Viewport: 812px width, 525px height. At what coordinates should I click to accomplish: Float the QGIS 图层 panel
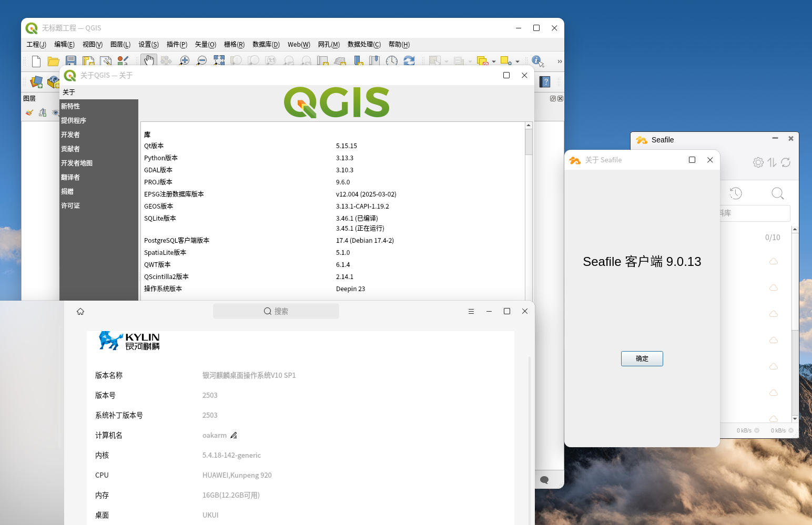553,99
